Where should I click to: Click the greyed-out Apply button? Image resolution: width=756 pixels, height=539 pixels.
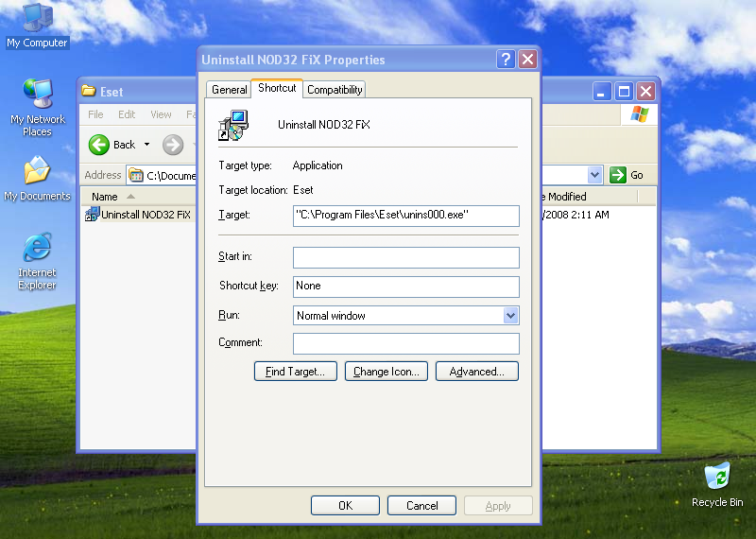coord(498,505)
